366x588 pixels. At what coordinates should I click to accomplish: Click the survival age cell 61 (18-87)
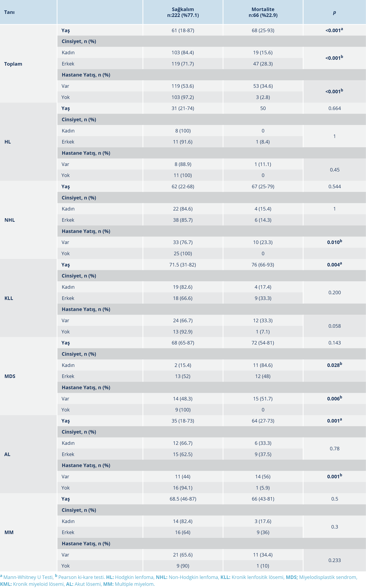pos(183,30)
